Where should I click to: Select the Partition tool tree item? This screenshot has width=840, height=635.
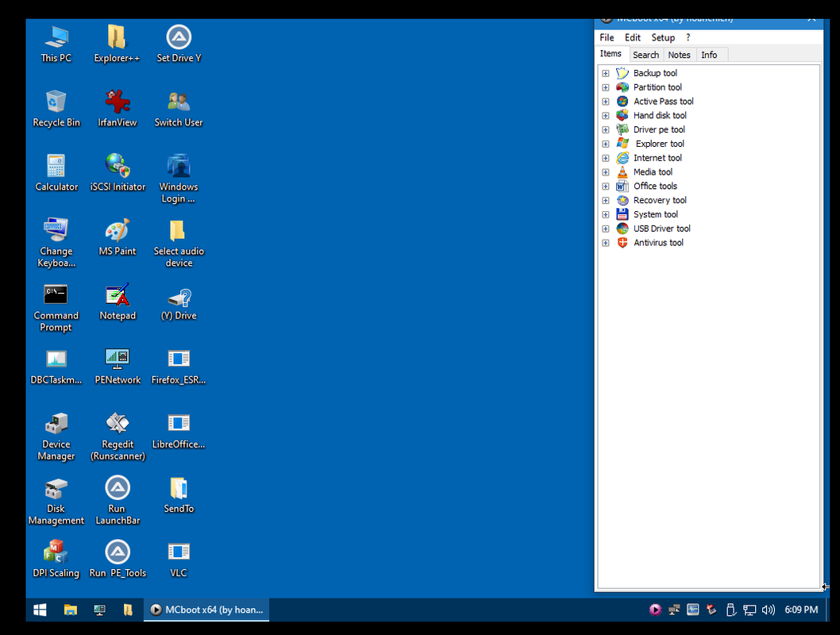tap(657, 87)
